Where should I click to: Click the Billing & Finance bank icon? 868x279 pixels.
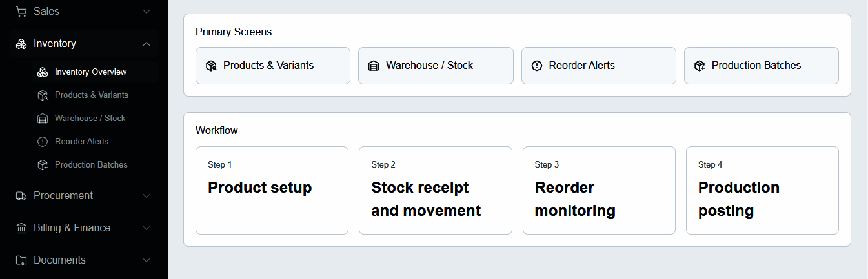click(x=21, y=228)
